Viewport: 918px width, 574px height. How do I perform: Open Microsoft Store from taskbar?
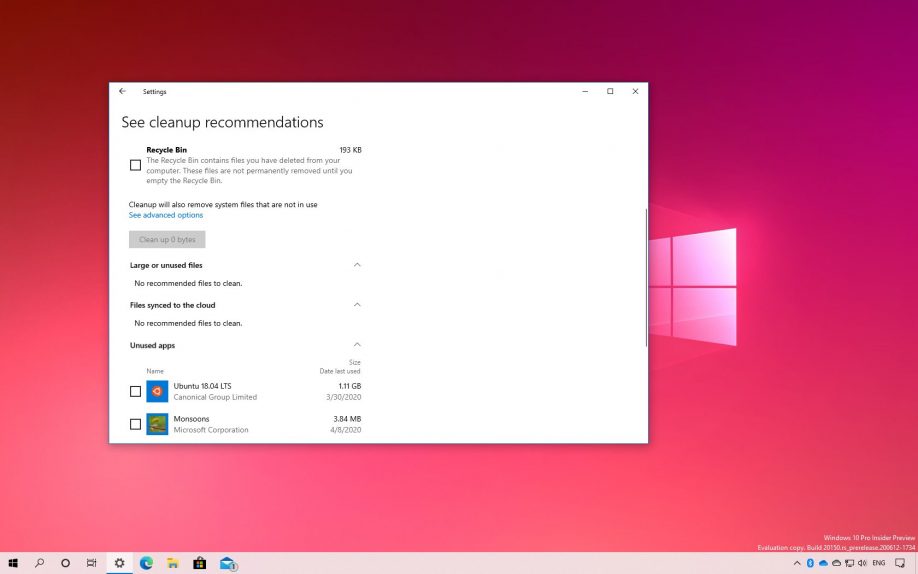point(200,563)
